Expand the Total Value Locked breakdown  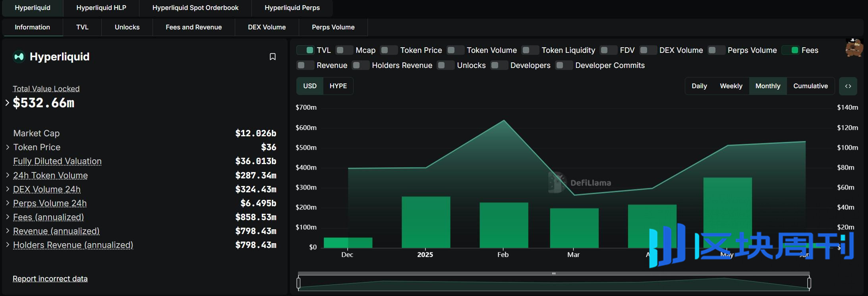7,103
